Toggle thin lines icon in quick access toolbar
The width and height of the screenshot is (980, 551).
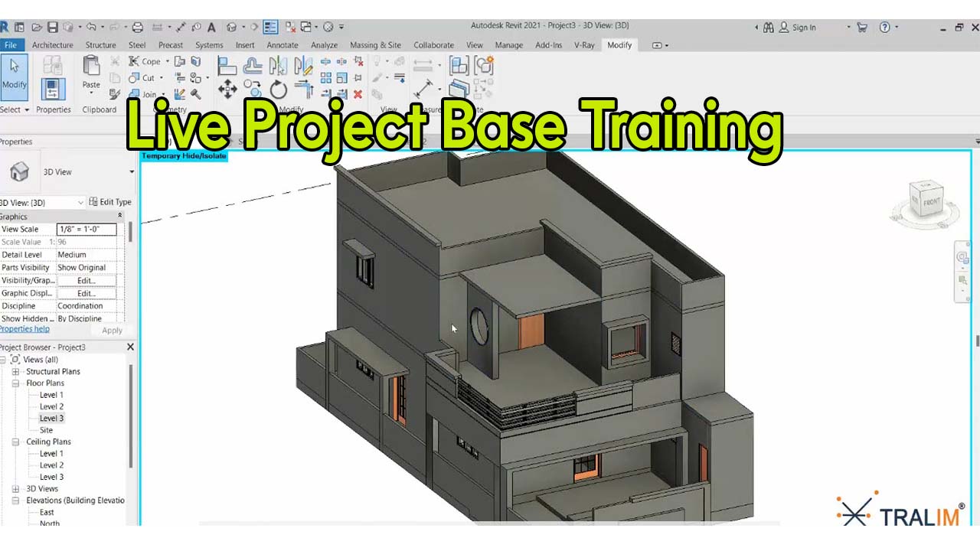[270, 27]
